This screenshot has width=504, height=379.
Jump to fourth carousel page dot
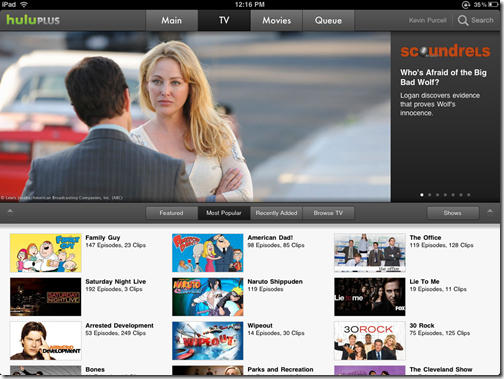tap(445, 195)
